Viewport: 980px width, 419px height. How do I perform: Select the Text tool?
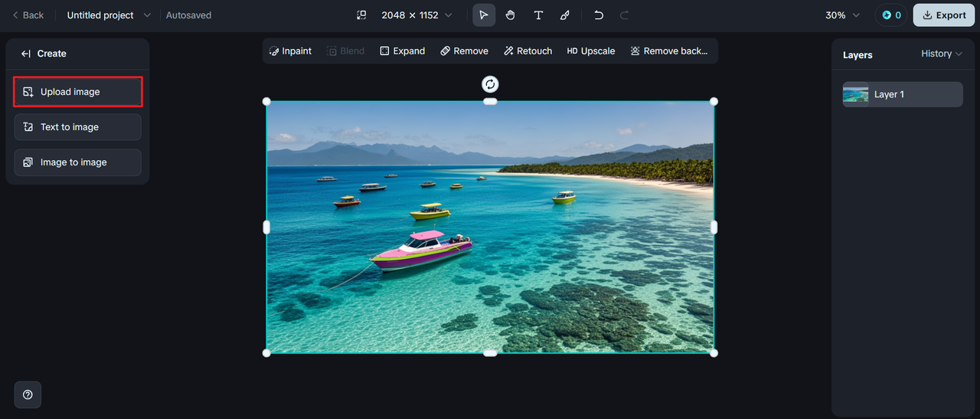tap(538, 15)
